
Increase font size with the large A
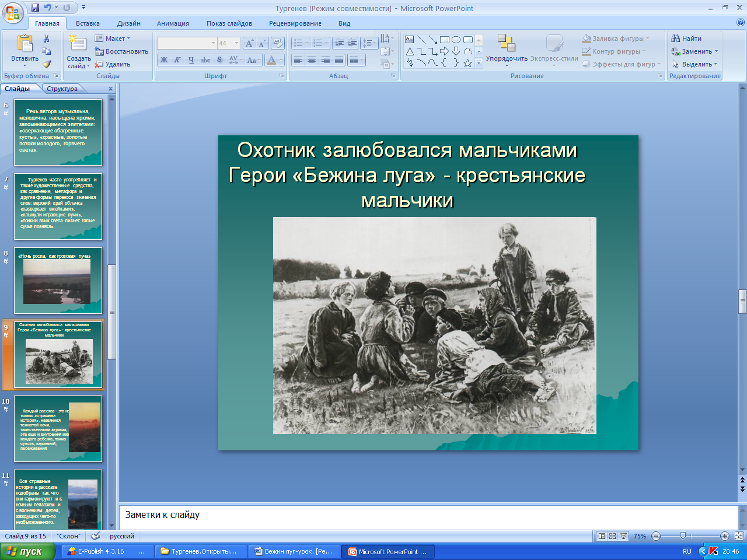point(249,43)
